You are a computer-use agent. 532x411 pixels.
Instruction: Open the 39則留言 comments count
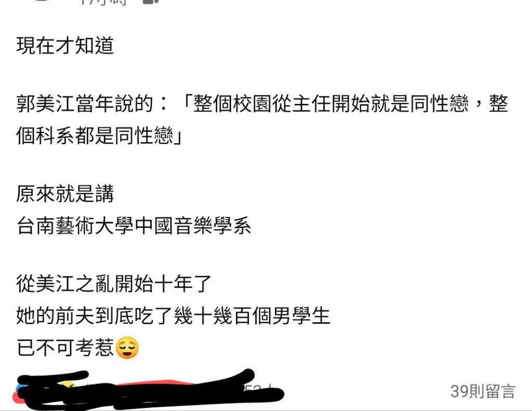click(483, 391)
